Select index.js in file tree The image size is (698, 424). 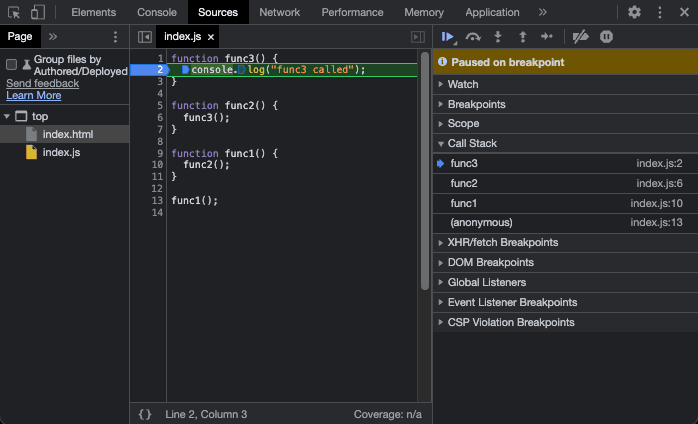(x=65, y=152)
